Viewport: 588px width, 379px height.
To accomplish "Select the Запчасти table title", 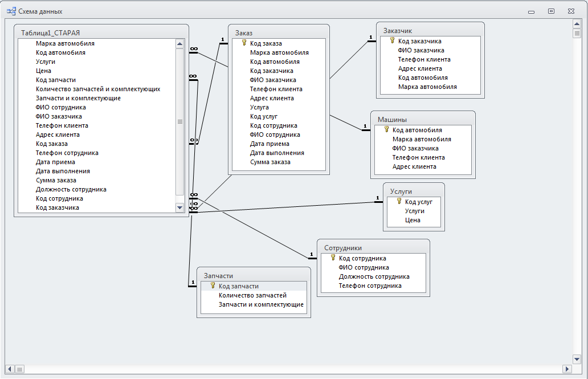I will coord(218,276).
